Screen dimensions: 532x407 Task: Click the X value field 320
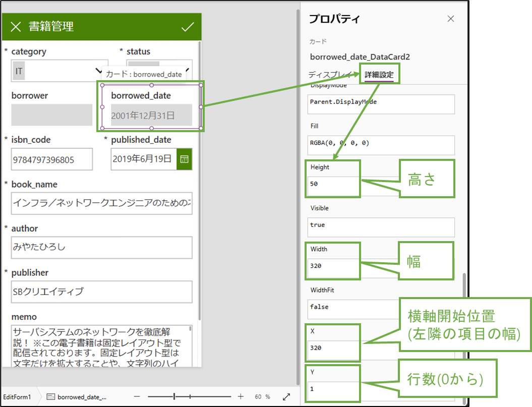[x=333, y=350]
